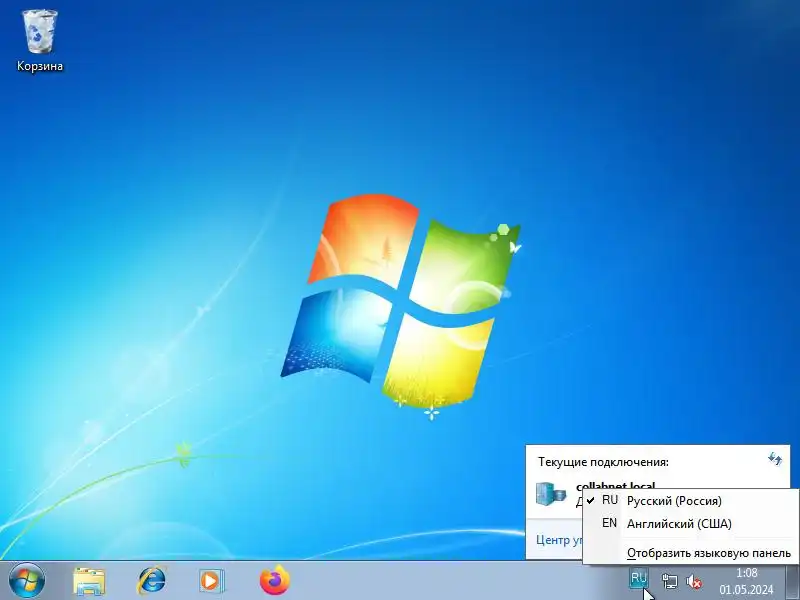Click the refresh arrows icon in the network flyout
Screen dimensions: 800x600
[x=774, y=459]
